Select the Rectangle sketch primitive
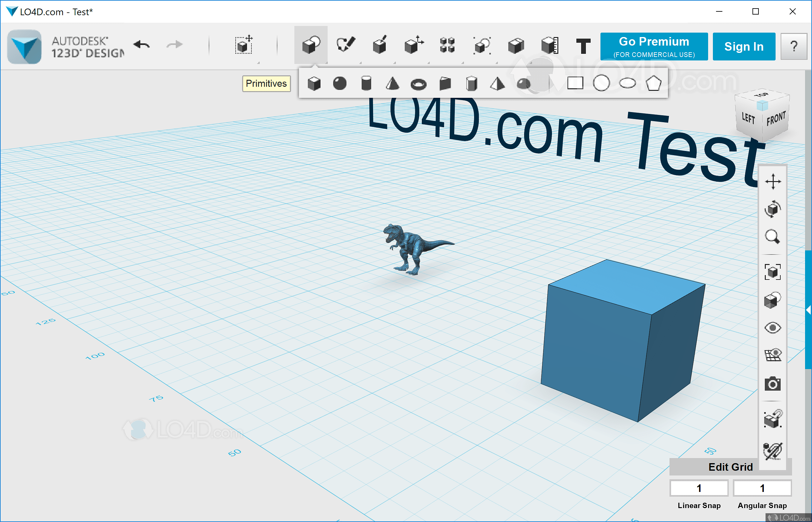812x522 pixels. point(575,83)
